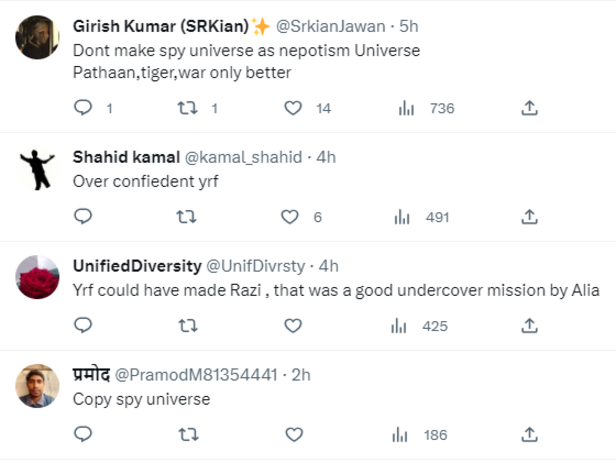Image resolution: width=616 pixels, height=463 pixels.
Task: Like the 'Copy spy universe' tweet
Action: [293, 434]
